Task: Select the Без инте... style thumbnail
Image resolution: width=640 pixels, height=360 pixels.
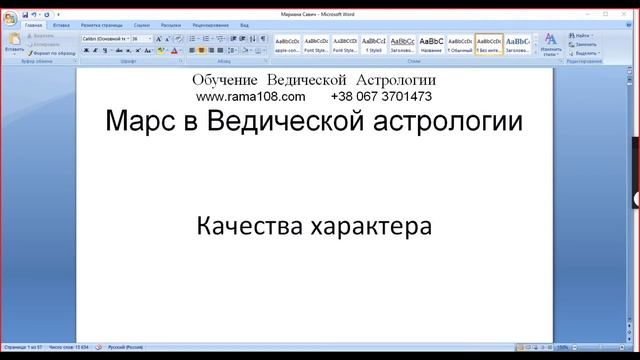Action: coord(489,44)
